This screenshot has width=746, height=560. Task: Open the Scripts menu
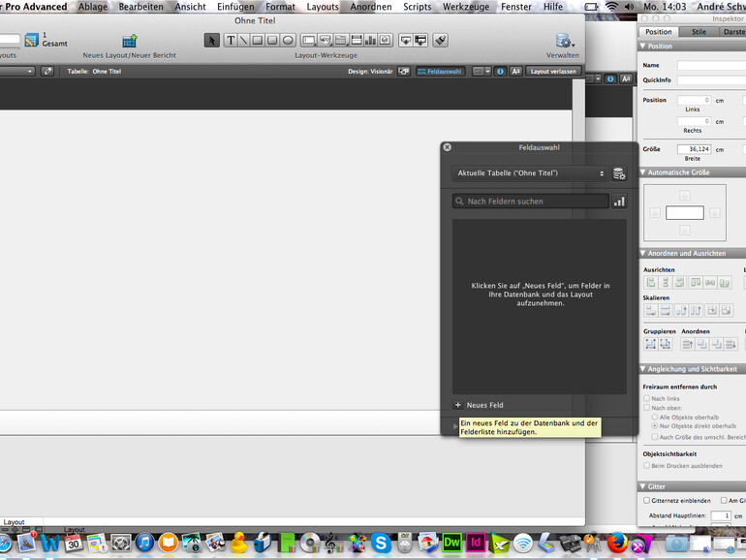pos(418,7)
